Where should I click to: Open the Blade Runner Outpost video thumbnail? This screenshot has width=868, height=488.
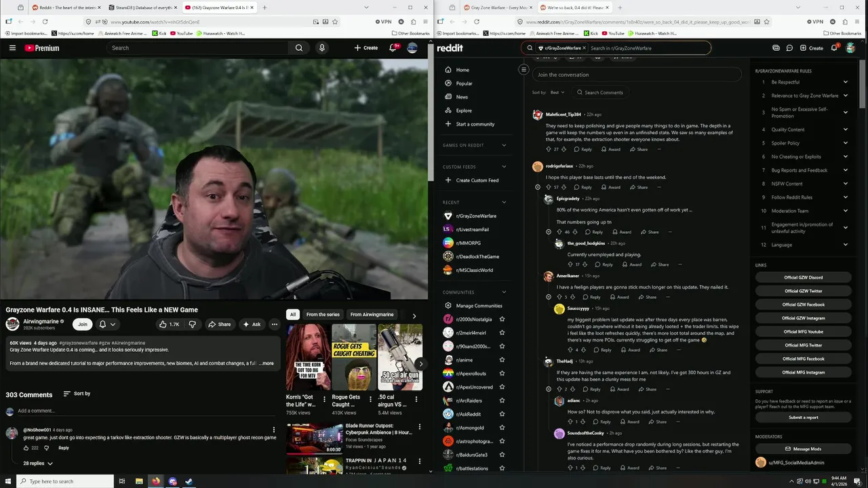click(314, 439)
